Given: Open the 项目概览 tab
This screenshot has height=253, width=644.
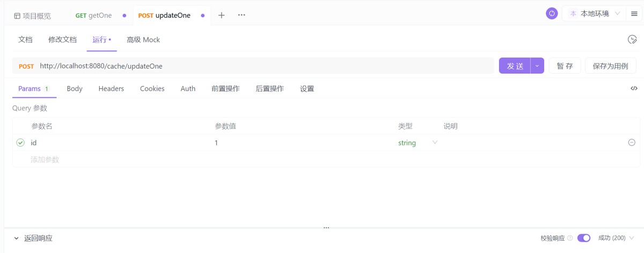Looking at the screenshot, I should [33, 16].
